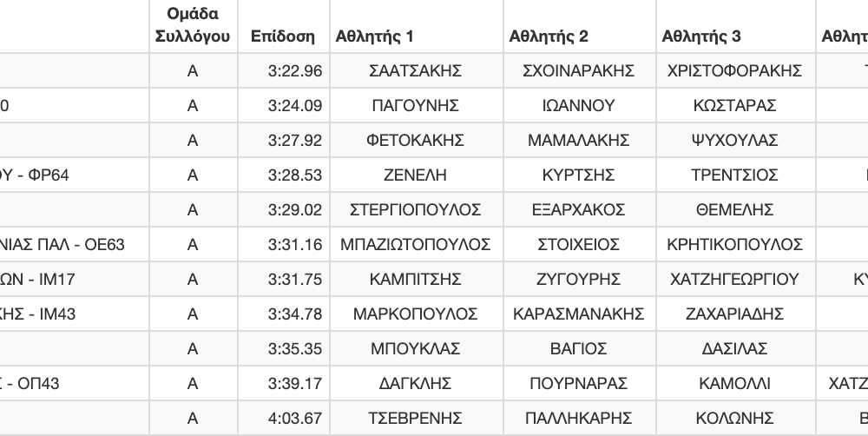Click the Ομάδα Συλλόγου column header
This screenshot has height=436, width=868.
point(194,27)
